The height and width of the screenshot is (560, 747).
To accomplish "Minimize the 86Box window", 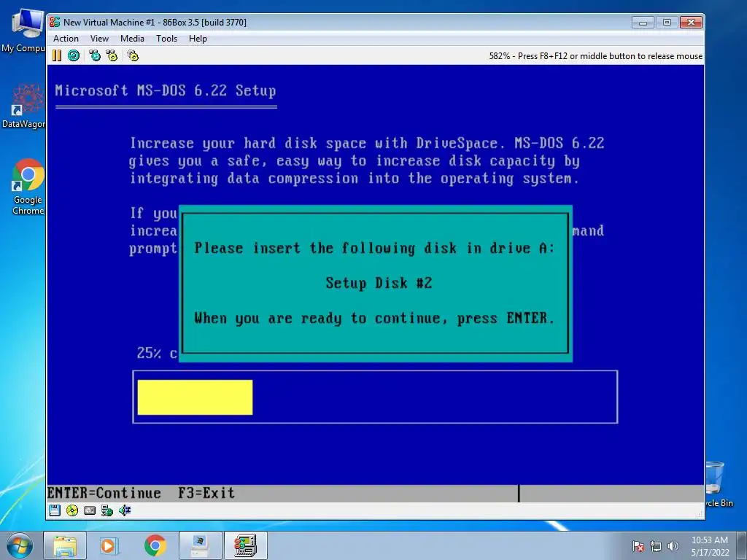I will click(643, 23).
